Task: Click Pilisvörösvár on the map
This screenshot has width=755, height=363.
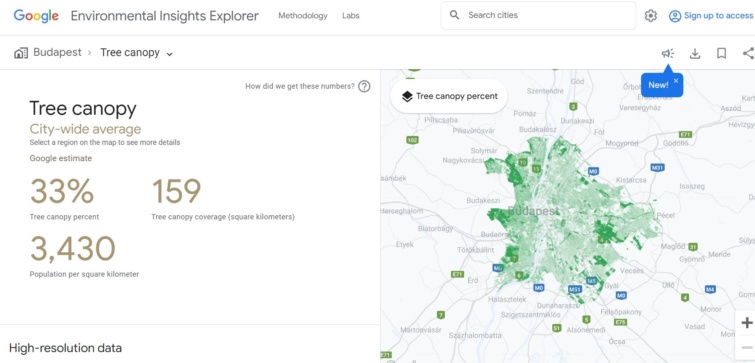Action: tap(474, 130)
